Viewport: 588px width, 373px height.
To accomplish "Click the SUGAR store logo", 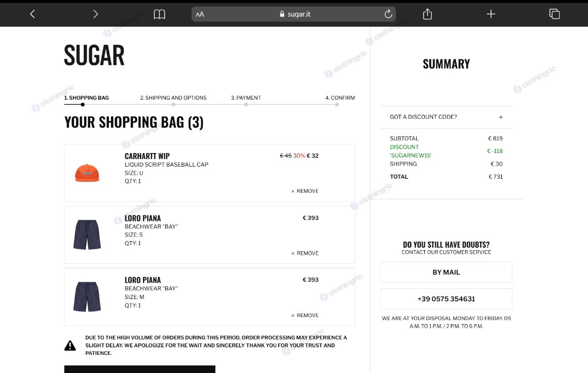I will [94, 55].
